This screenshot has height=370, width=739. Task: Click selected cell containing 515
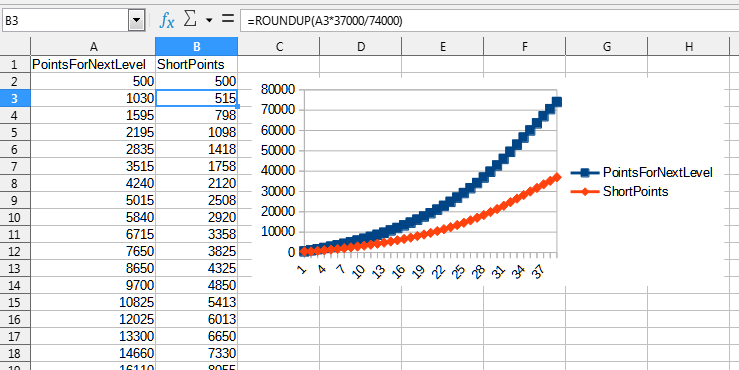click(197, 98)
